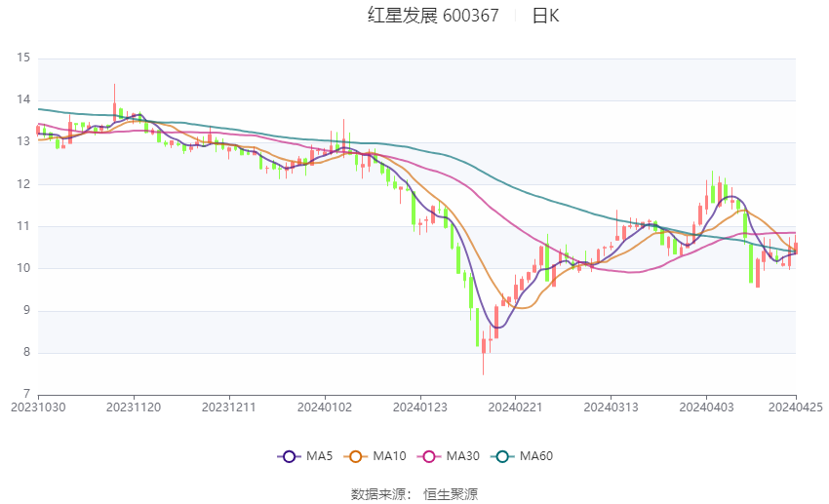The height and width of the screenshot is (504, 829).
Task: Click the price axis value 7
Action: click(27, 394)
